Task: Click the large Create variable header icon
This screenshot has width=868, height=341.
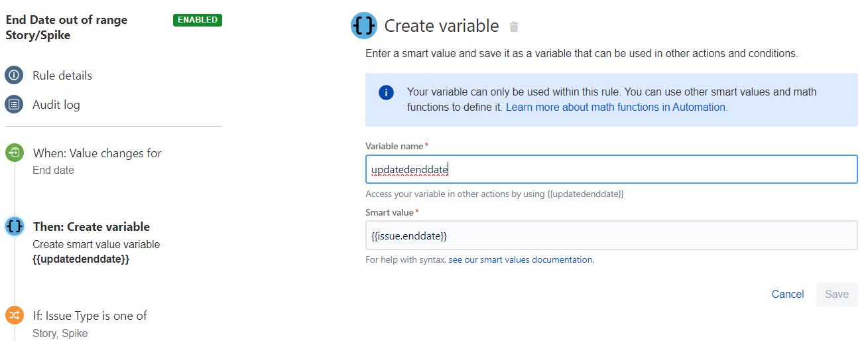Action: [364, 26]
